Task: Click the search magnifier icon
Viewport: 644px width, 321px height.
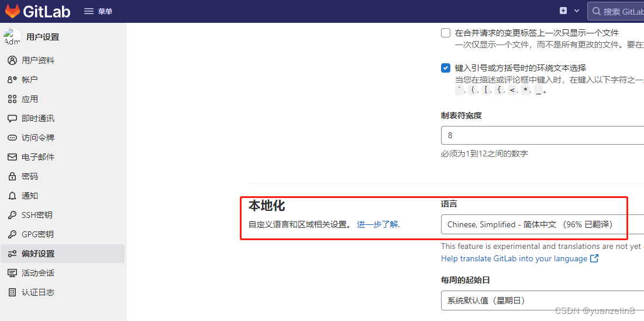Action: click(x=597, y=12)
